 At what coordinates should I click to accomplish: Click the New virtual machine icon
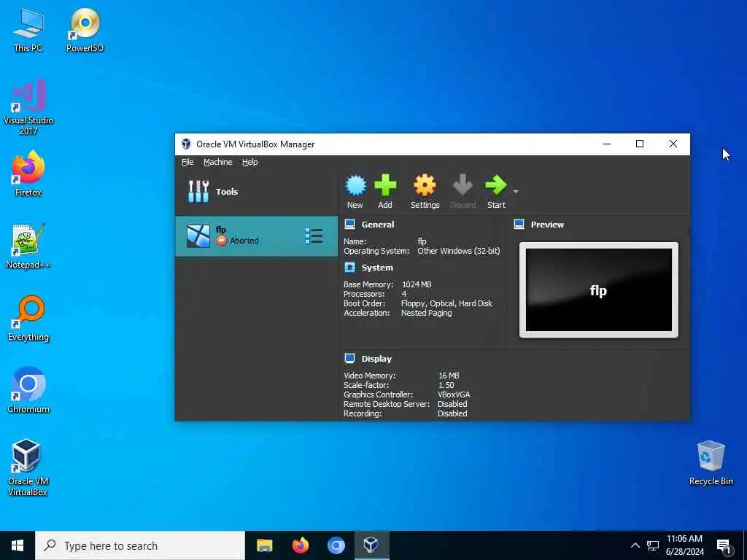coord(355,186)
